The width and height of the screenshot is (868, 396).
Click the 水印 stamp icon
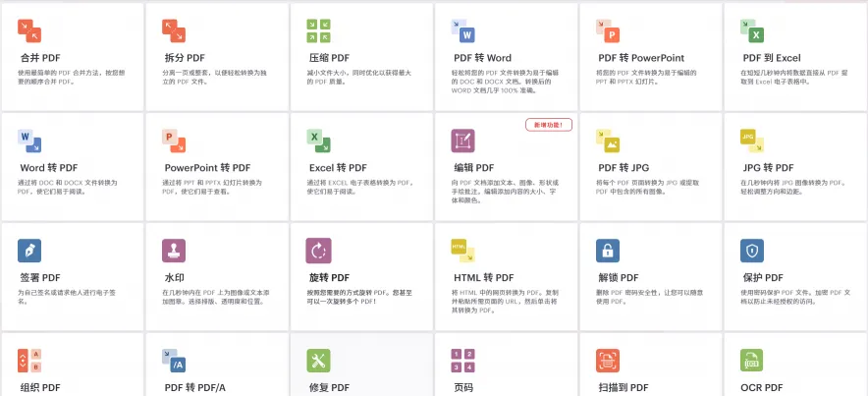(174, 251)
